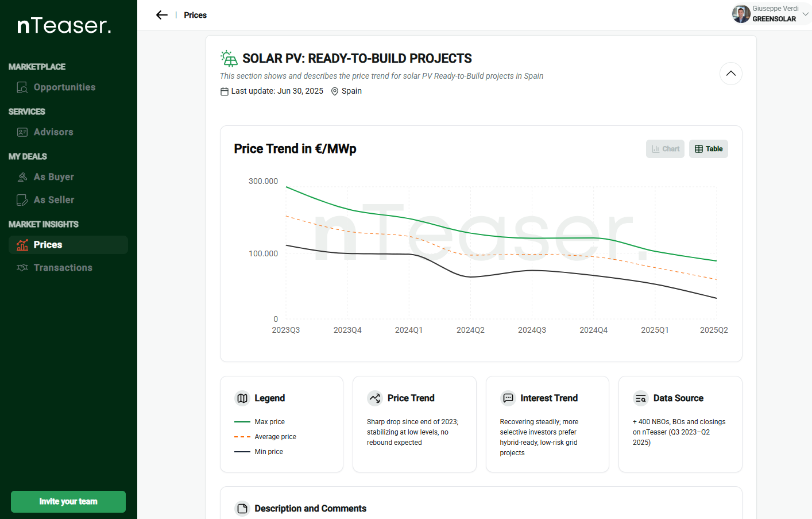Screen dimensions: 812x519
Task: Collapse the Solar PV section chevron
Action: click(730, 74)
